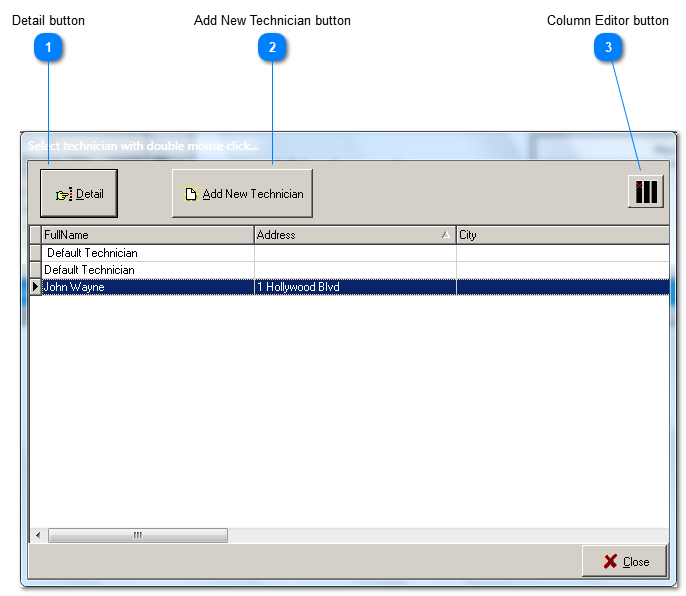686x596 pixels.
Task: Click the row indicator arrow beside John Wayne
Action: pos(36,287)
